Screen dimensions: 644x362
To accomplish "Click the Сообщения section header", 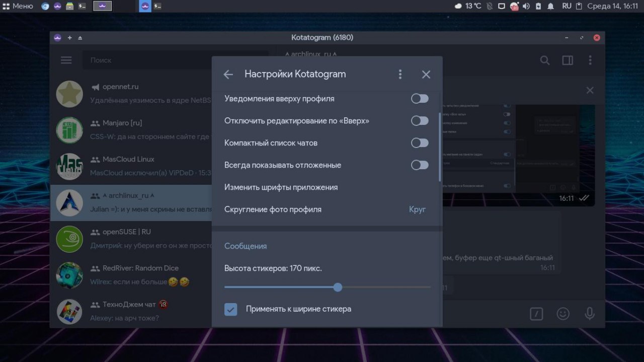I will pyautogui.click(x=246, y=246).
